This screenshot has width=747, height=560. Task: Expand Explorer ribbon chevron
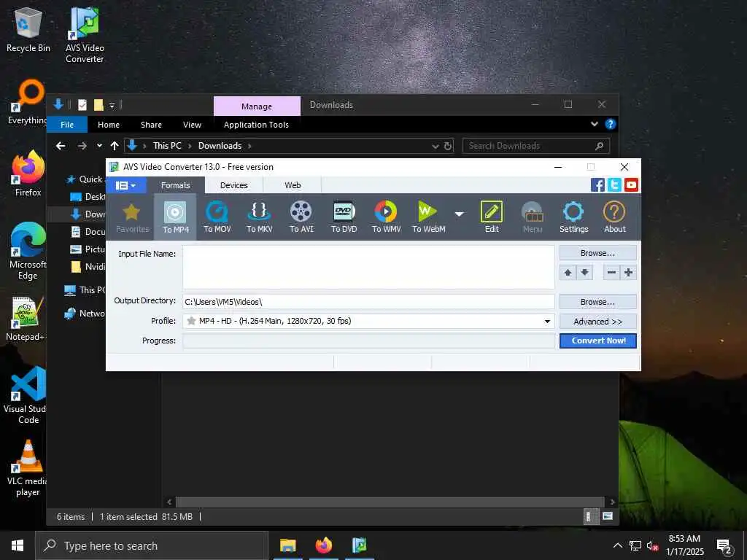point(594,124)
